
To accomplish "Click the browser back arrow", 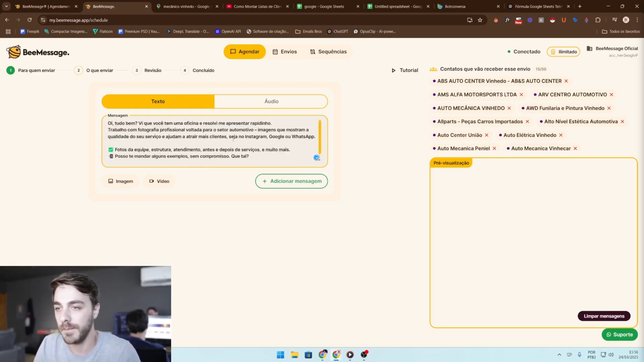I will point(7,20).
